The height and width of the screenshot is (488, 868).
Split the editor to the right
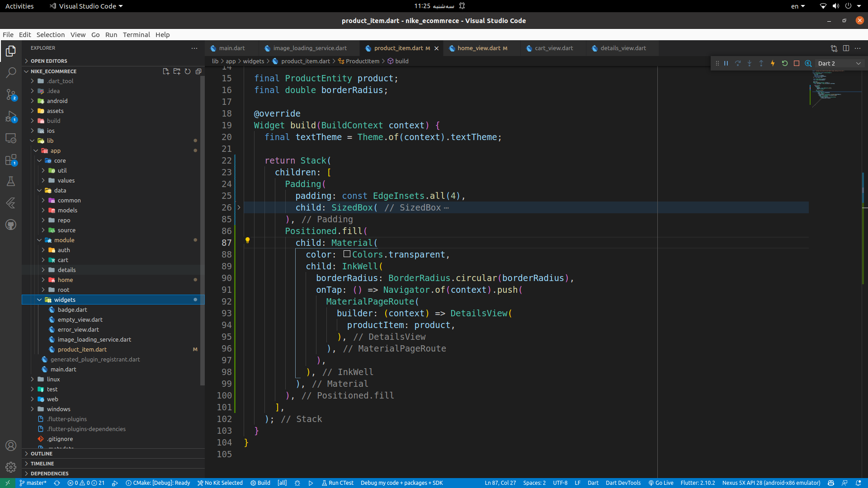(x=846, y=48)
